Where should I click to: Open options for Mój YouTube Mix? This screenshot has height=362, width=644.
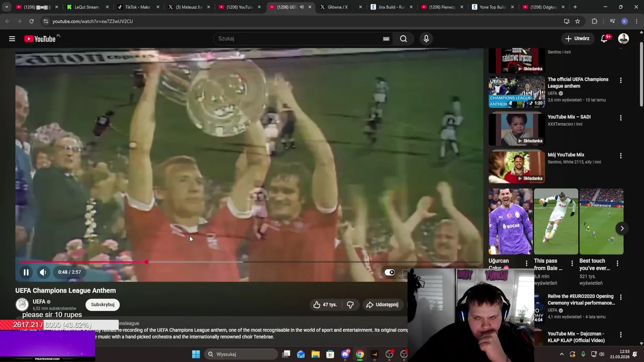click(620, 156)
